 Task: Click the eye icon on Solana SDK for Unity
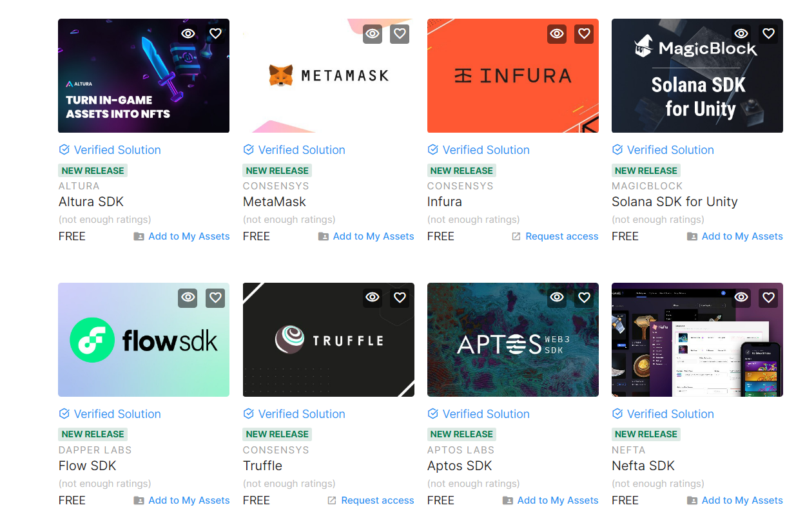741,33
